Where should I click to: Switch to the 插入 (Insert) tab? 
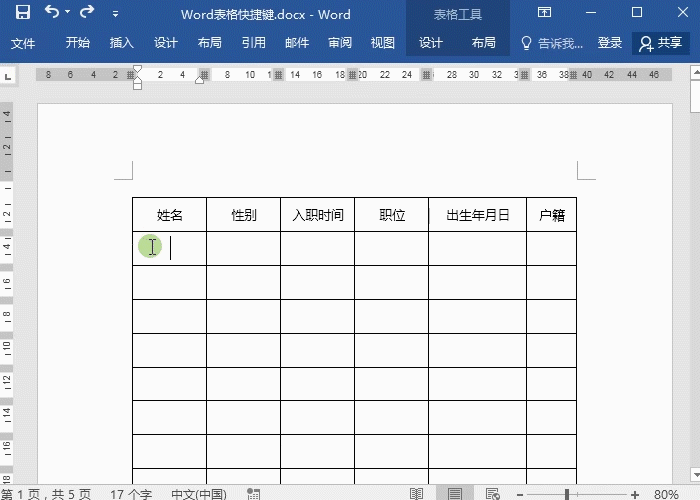121,43
